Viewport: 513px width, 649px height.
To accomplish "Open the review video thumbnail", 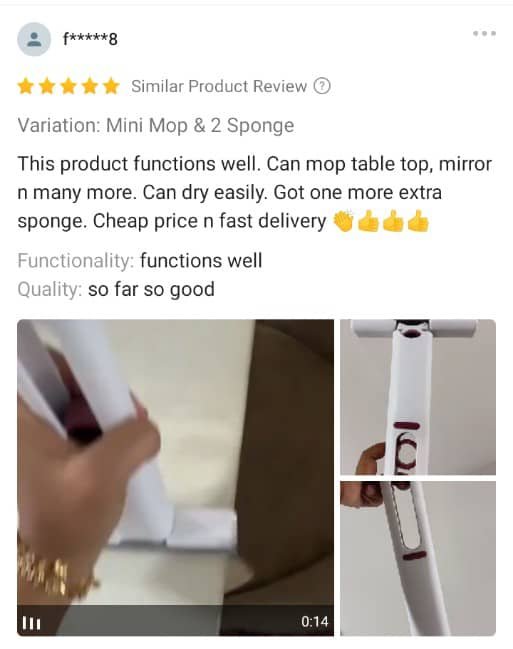I will pyautogui.click(x=175, y=477).
